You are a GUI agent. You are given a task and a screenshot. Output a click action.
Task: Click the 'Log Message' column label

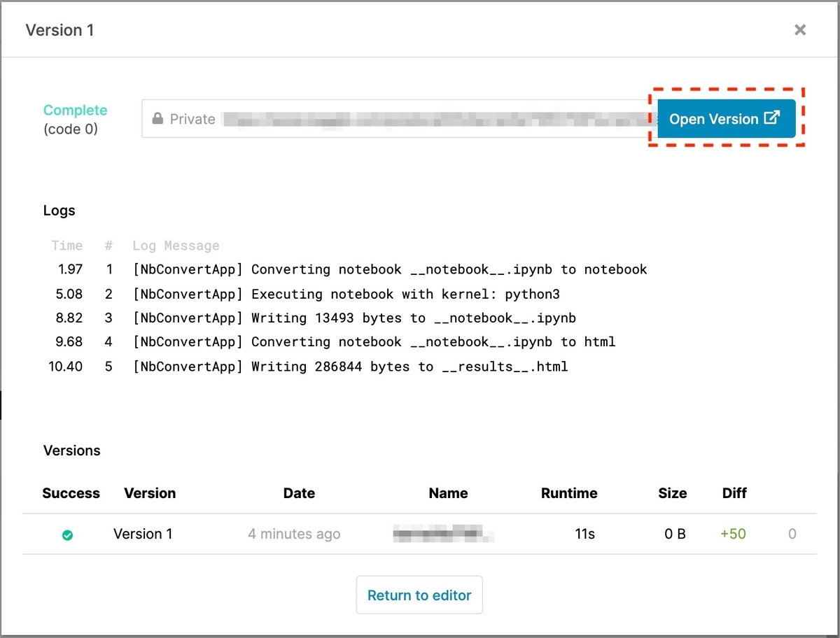coord(176,246)
